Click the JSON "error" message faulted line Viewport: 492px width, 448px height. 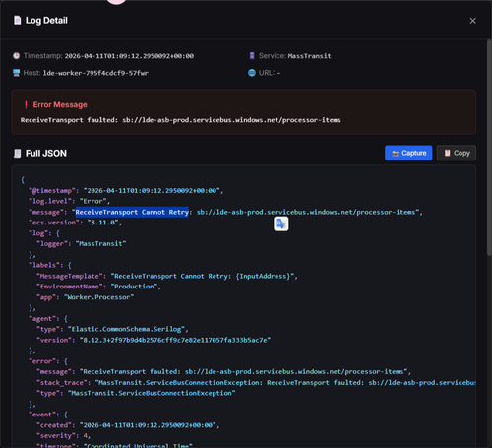(224, 372)
